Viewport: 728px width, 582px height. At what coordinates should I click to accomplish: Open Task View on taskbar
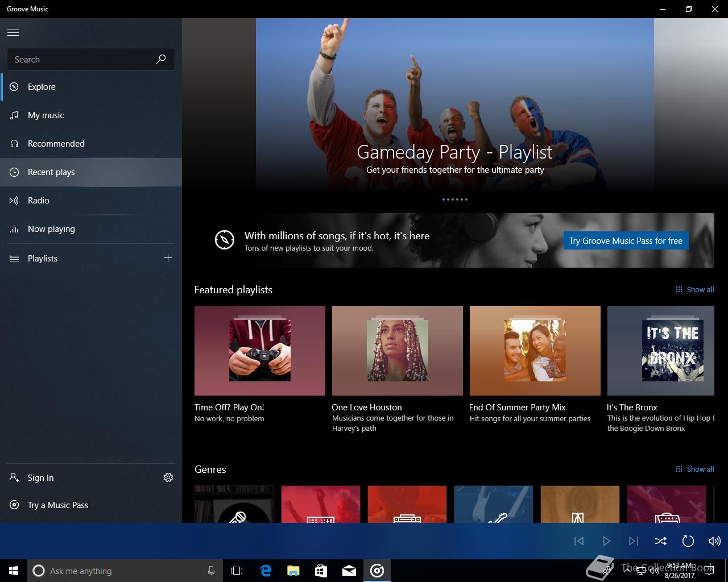pos(237,571)
